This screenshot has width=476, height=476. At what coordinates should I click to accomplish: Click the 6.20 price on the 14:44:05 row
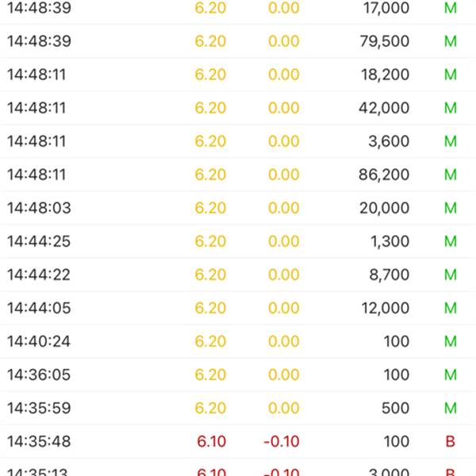tap(210, 308)
